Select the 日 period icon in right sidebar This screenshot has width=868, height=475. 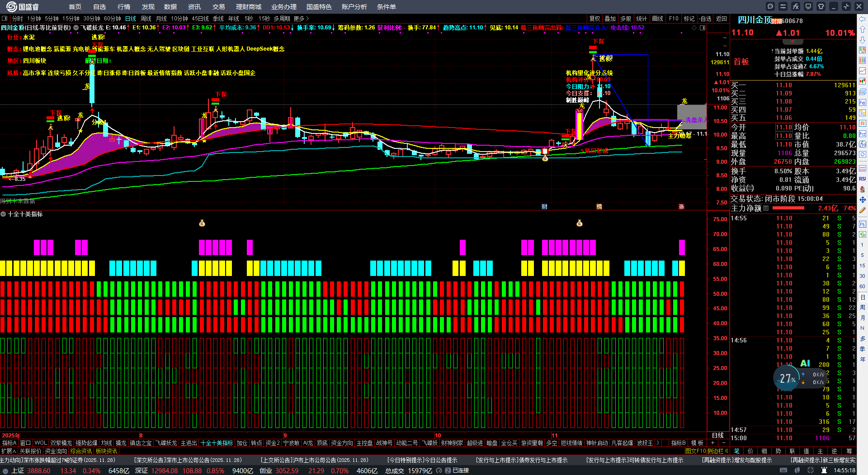pos(863,297)
